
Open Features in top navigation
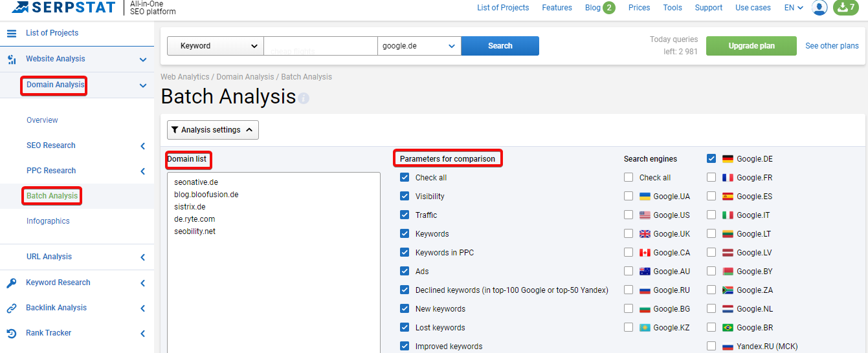click(557, 8)
